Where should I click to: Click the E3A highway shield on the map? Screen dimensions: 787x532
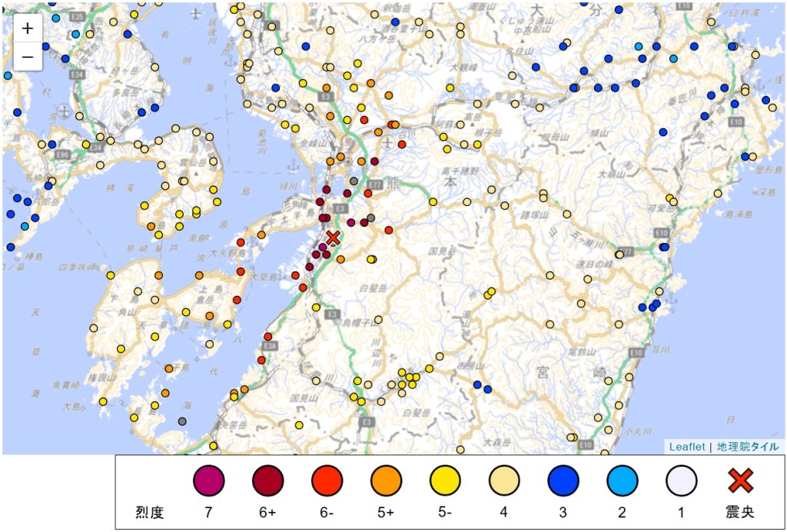click(270, 346)
